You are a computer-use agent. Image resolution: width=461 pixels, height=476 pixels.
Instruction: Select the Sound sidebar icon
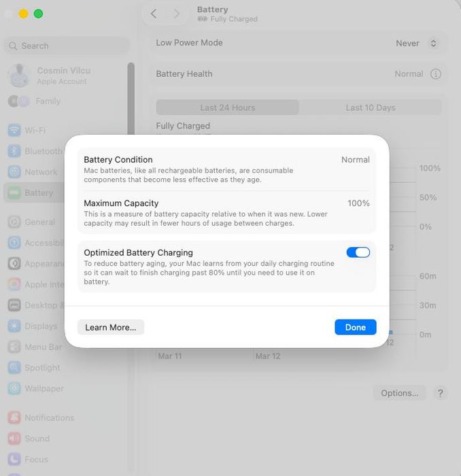pyautogui.click(x=14, y=439)
